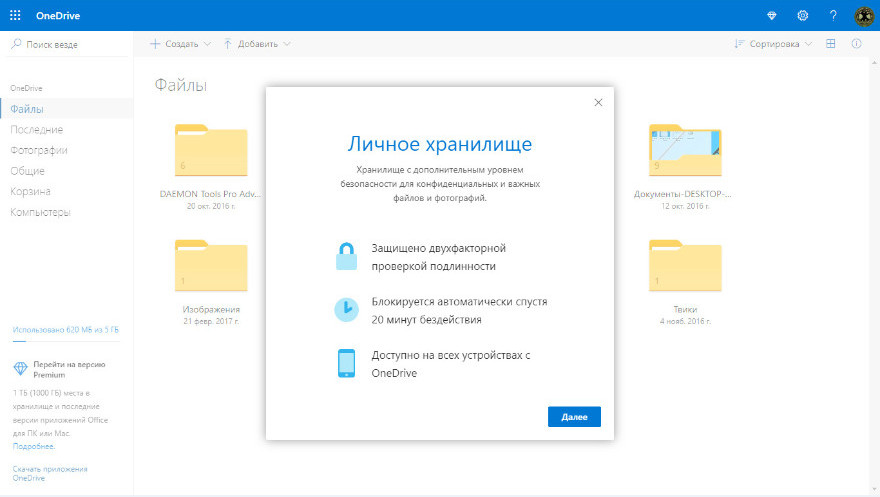Open the Твики folder
Image resolution: width=880 pixels, height=497 pixels.
coord(685,270)
